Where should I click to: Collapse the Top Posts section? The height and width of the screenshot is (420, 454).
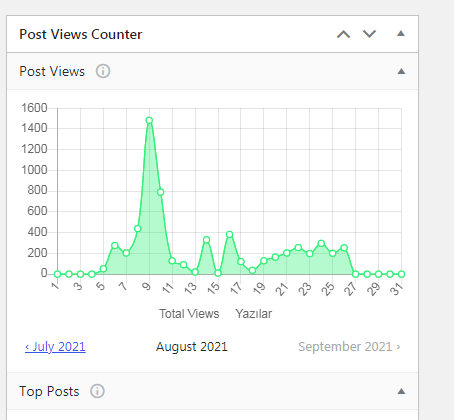(401, 391)
